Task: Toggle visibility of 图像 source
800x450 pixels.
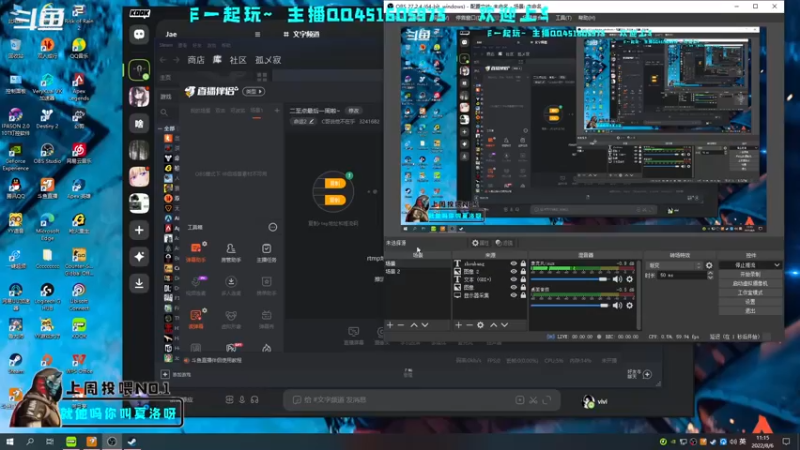Action: [x=514, y=287]
